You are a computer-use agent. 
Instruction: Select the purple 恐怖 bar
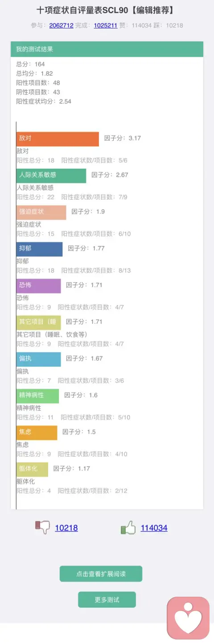(x=38, y=285)
